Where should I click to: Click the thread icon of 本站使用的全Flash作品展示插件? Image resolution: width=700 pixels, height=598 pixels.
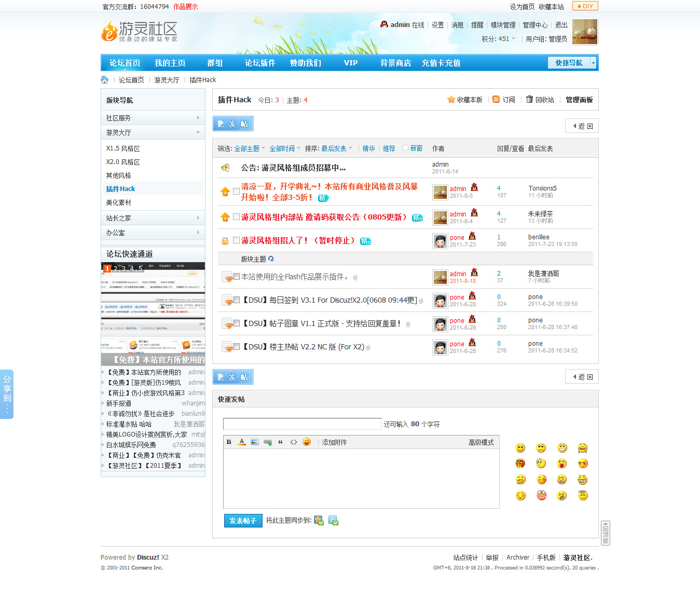coord(226,277)
